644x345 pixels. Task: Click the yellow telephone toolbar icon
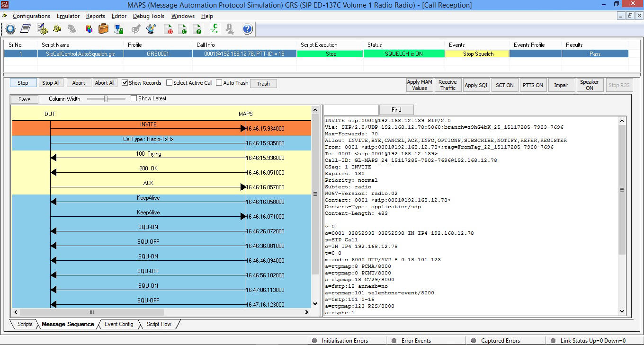[57, 29]
